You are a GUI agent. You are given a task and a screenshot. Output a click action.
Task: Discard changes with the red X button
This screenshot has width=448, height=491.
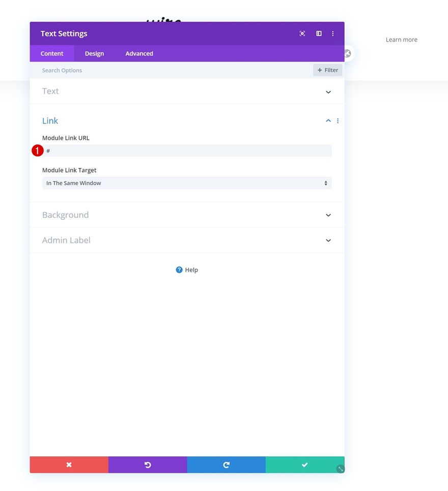click(x=69, y=465)
